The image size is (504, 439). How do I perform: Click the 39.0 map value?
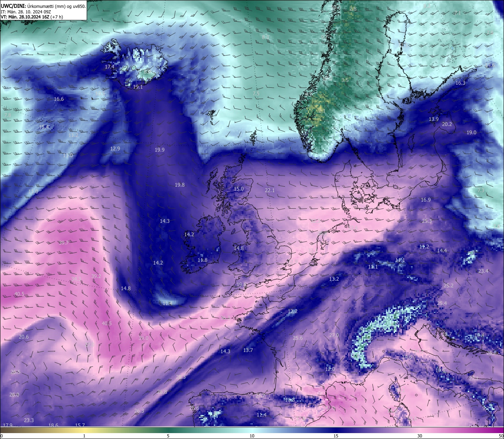[143, 338]
